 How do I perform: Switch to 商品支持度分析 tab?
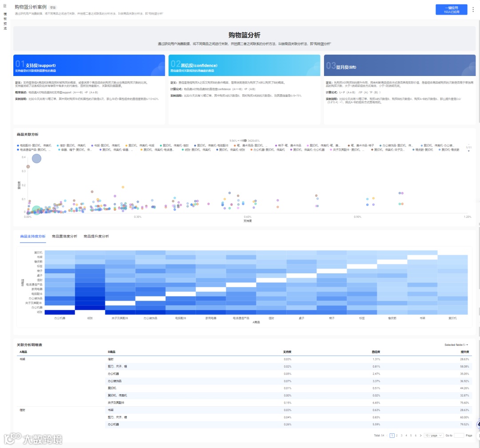33,236
